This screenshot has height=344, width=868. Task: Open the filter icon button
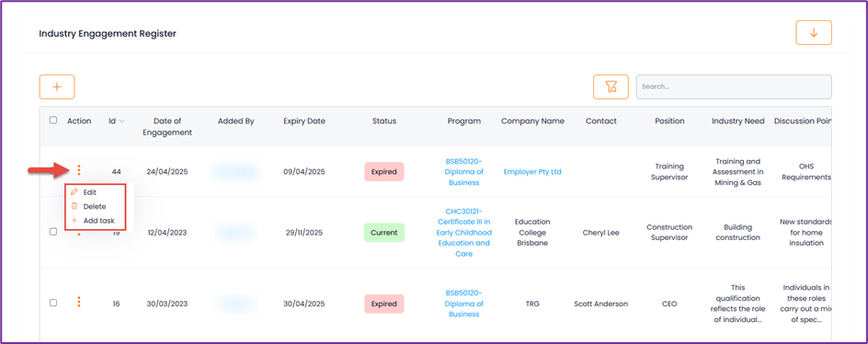pos(611,87)
